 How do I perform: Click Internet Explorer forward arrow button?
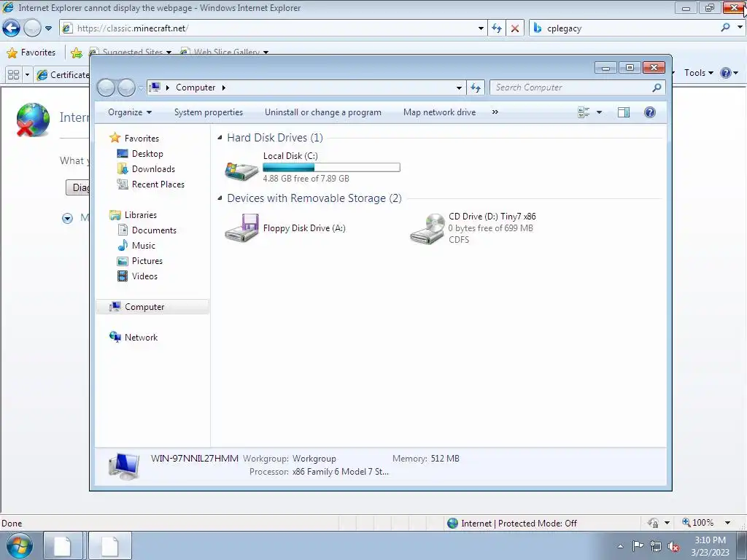(32, 28)
